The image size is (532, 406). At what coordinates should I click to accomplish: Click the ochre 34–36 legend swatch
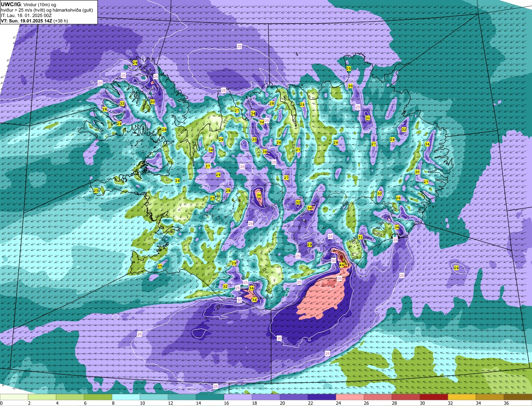coord(490,397)
